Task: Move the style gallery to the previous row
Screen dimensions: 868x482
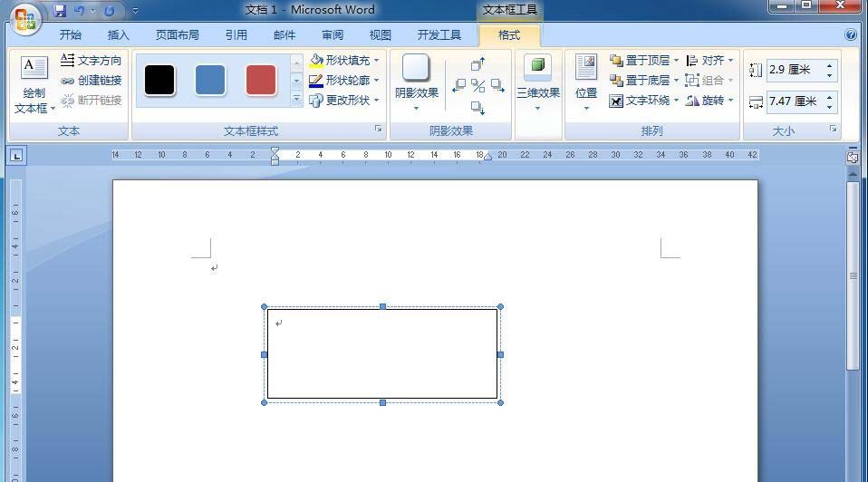Action: click(296, 63)
